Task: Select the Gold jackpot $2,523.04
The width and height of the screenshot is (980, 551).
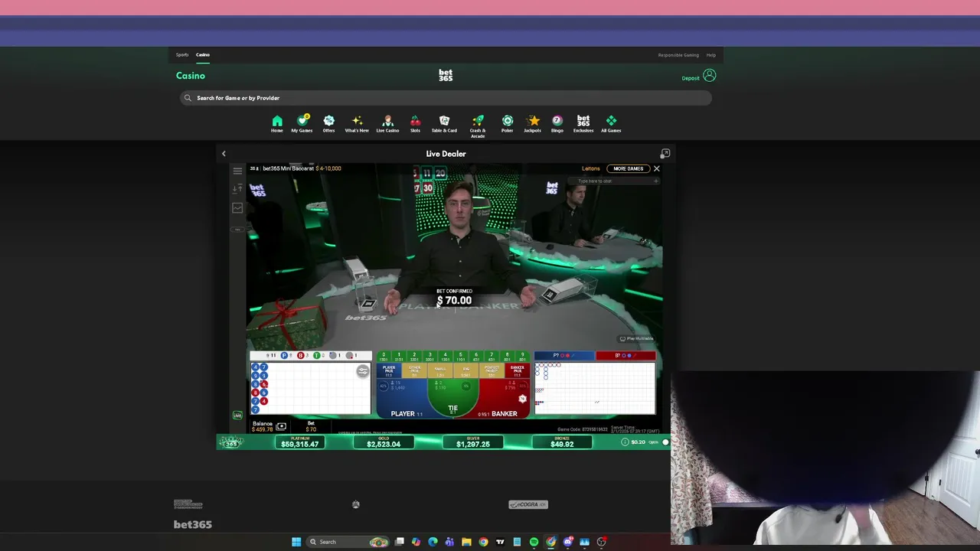Action: [x=384, y=443]
